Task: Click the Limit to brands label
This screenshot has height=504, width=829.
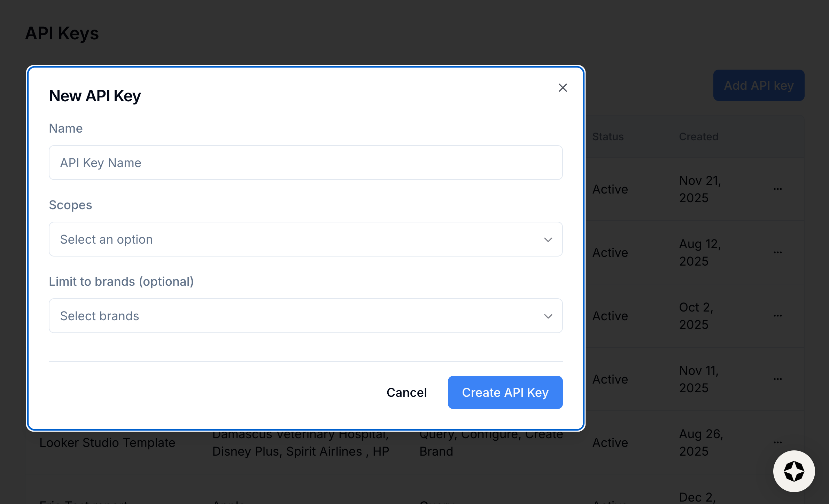Action: click(x=121, y=281)
